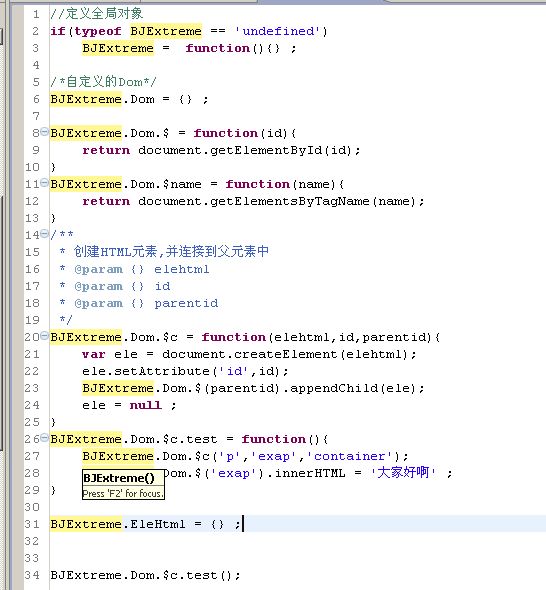Viewport: 546px width, 590px height.
Task: Click the BJExtreme() hover tooltip
Action: coord(119,478)
